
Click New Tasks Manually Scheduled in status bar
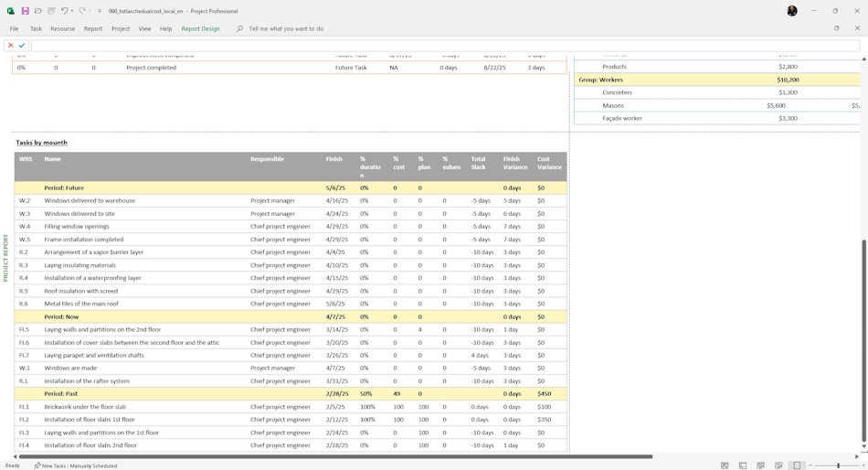click(x=75, y=465)
